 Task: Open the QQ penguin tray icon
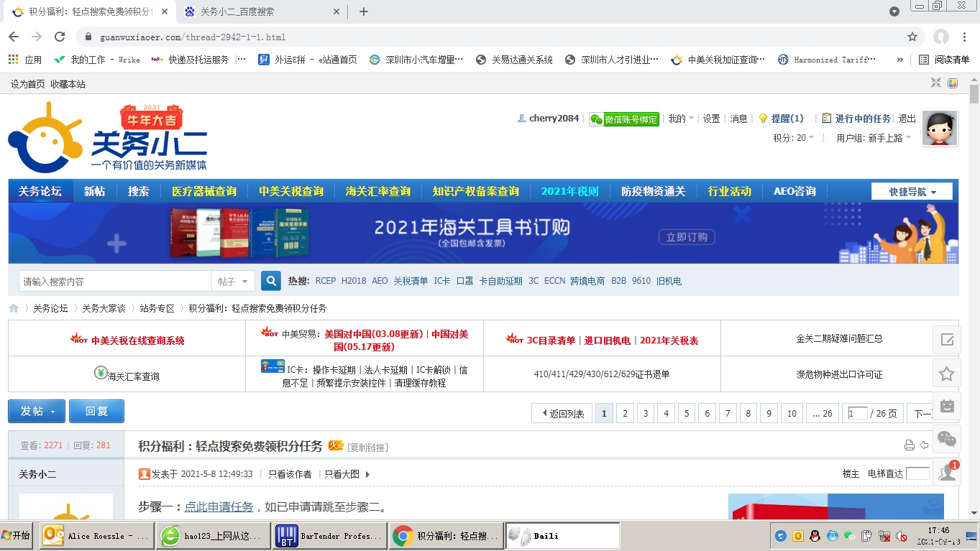(x=815, y=536)
